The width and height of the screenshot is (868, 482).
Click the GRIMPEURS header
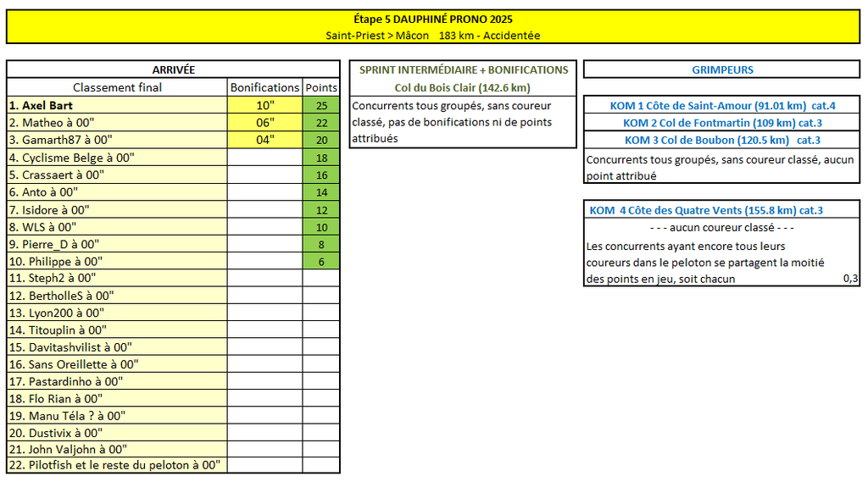coord(722,69)
